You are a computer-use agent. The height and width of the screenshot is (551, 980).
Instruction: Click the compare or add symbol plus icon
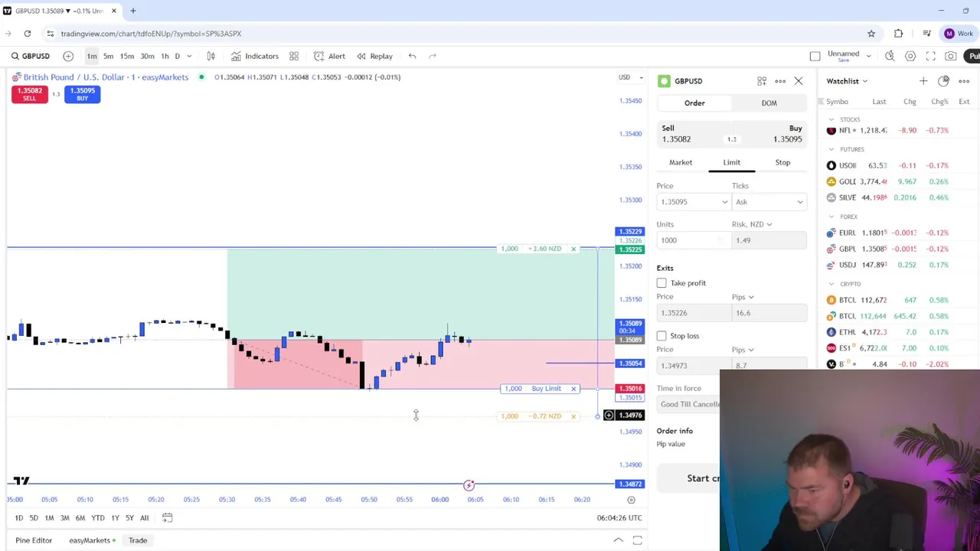pos(68,56)
